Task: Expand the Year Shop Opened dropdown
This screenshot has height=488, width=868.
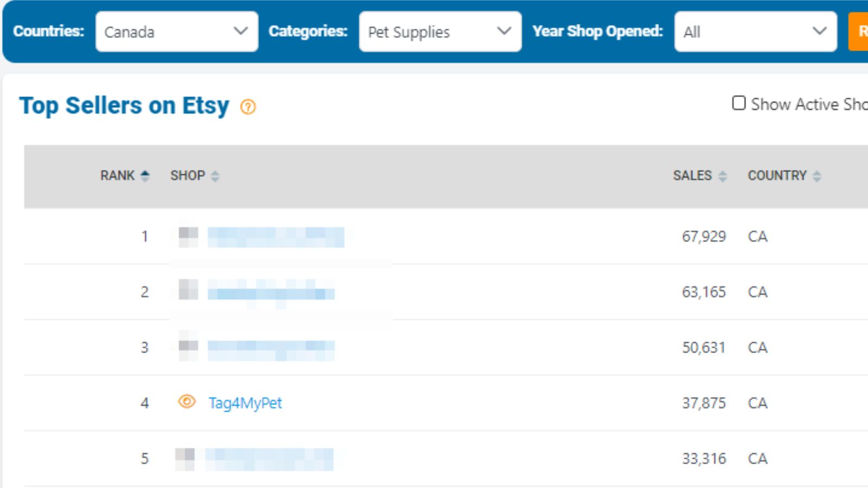Action: click(x=755, y=31)
